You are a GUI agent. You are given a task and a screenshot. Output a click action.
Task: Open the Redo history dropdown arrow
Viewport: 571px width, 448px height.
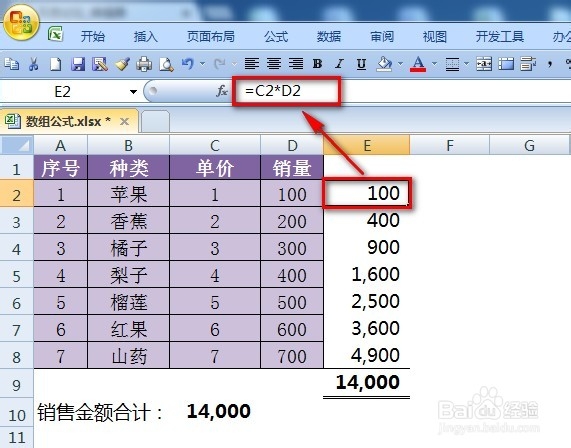(x=235, y=64)
